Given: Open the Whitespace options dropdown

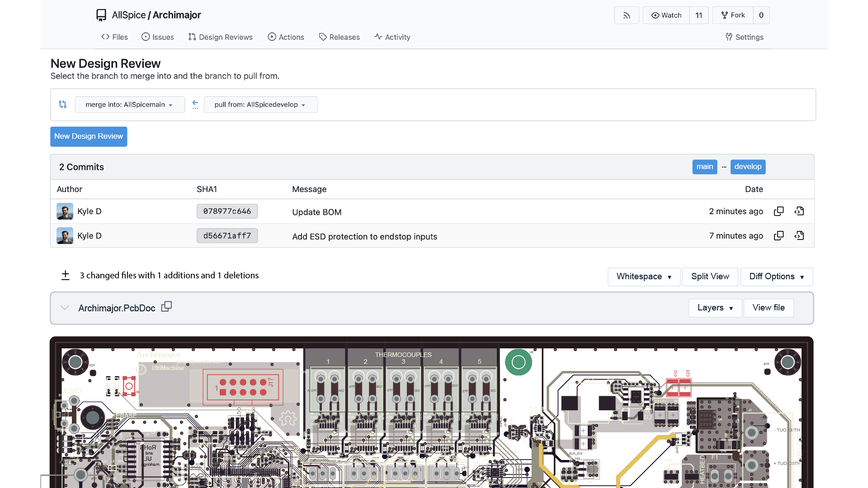Looking at the screenshot, I should tap(643, 277).
